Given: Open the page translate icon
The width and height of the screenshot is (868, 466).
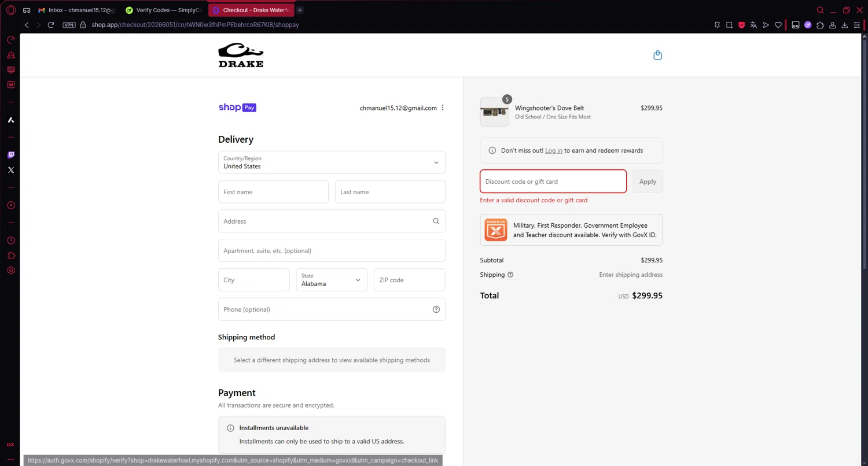Looking at the screenshot, I should pos(753,25).
